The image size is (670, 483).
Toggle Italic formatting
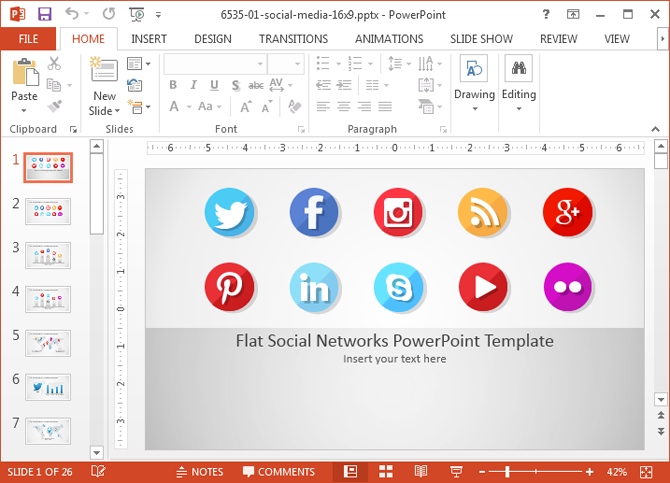[x=193, y=85]
